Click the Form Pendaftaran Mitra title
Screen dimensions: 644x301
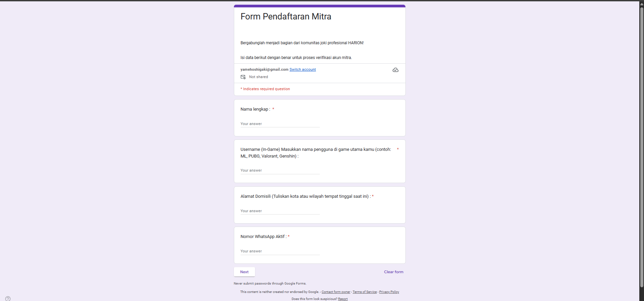(286, 16)
